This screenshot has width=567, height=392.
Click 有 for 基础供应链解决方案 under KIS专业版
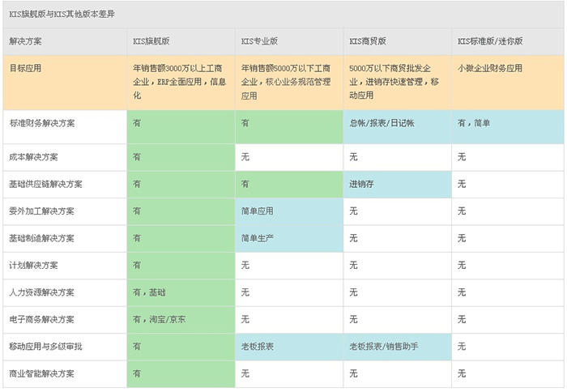click(x=245, y=184)
